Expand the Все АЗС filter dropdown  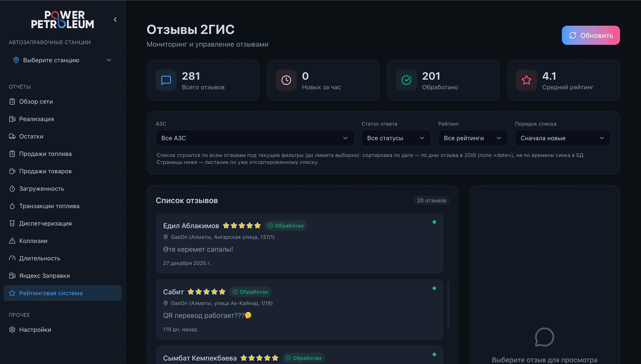(255, 138)
